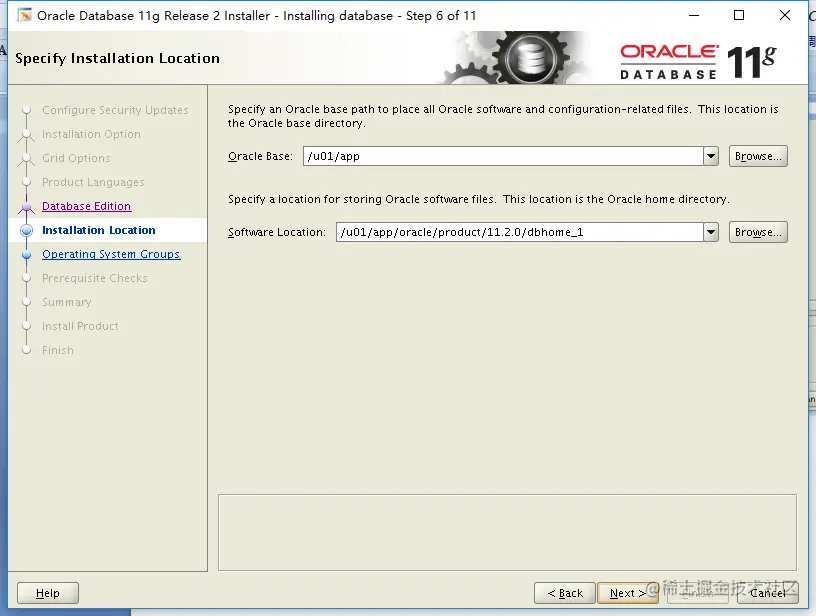Click the Oracle Base path input field
The image size is (816, 616).
tap(503, 156)
